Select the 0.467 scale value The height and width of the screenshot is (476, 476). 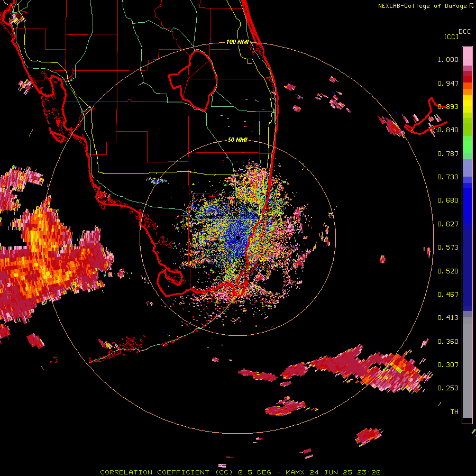[x=448, y=295]
